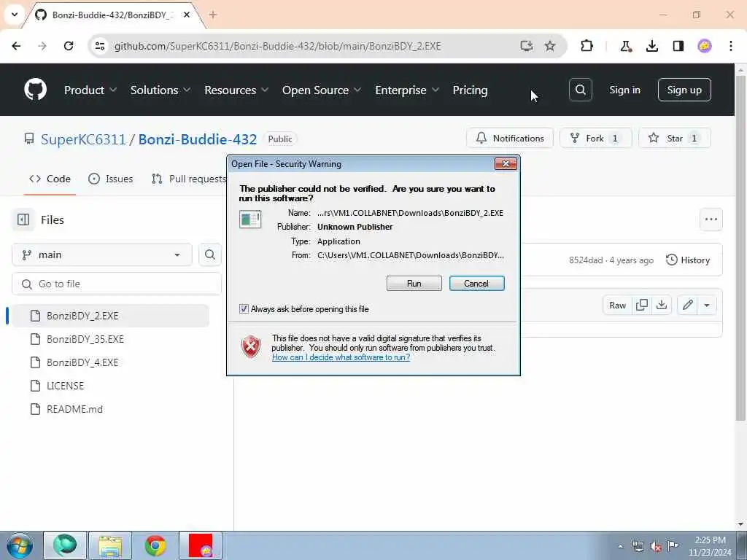This screenshot has width=747, height=560.
Task: Uncheck Always ask before opening this file
Action: [x=244, y=308]
